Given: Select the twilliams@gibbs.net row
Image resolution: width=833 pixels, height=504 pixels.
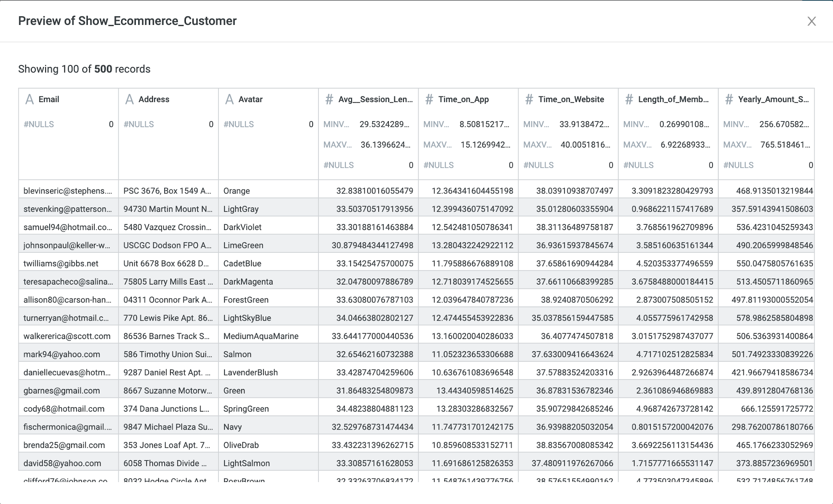Looking at the screenshot, I should [61, 263].
